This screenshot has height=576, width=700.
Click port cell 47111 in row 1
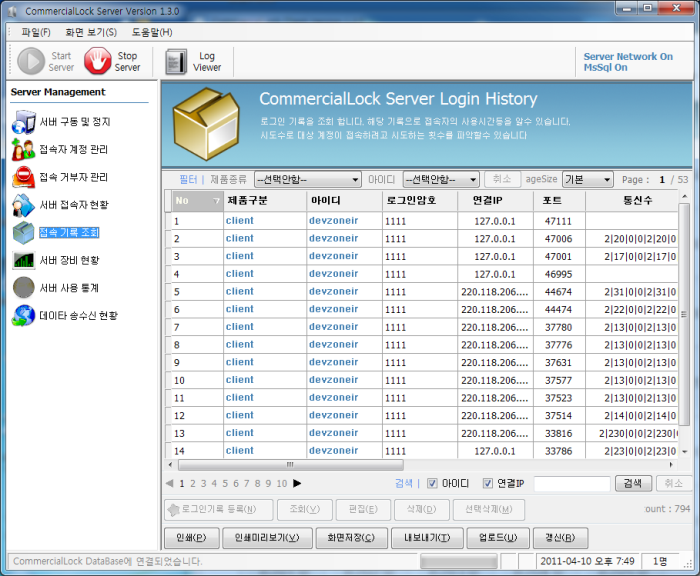[559, 221]
